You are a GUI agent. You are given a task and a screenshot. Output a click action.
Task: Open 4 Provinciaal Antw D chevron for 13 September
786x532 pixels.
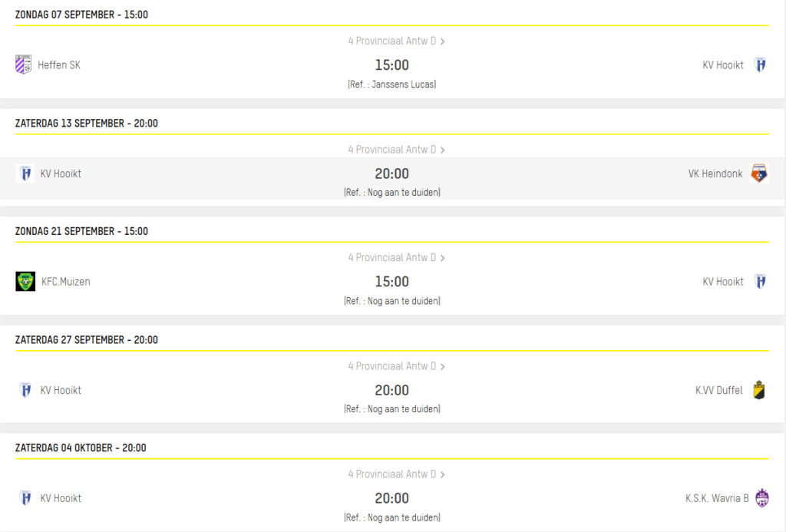443,150
